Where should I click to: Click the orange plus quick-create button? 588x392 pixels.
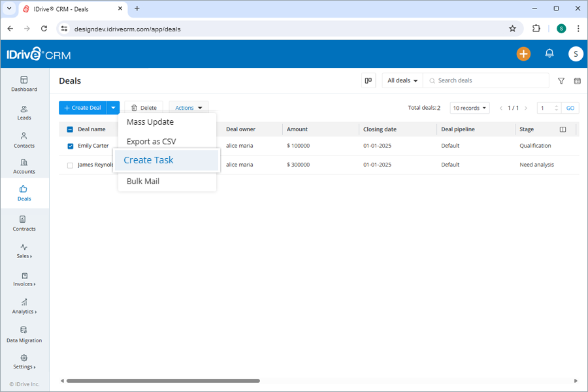pyautogui.click(x=523, y=54)
